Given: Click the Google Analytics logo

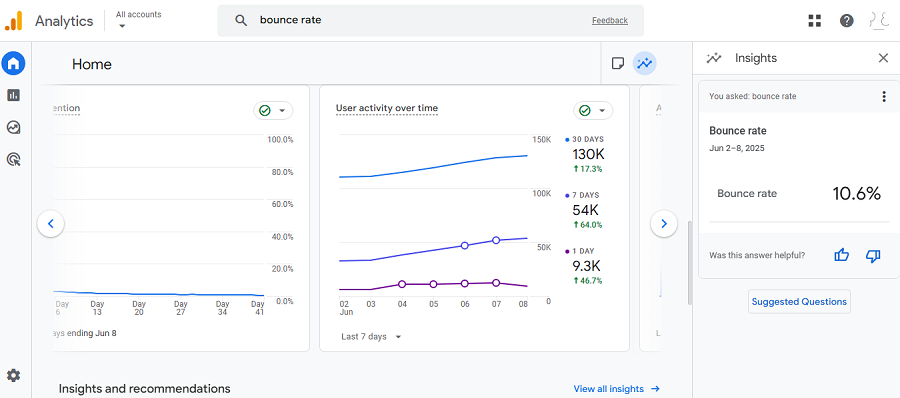Looking at the screenshot, I should click(13, 21).
